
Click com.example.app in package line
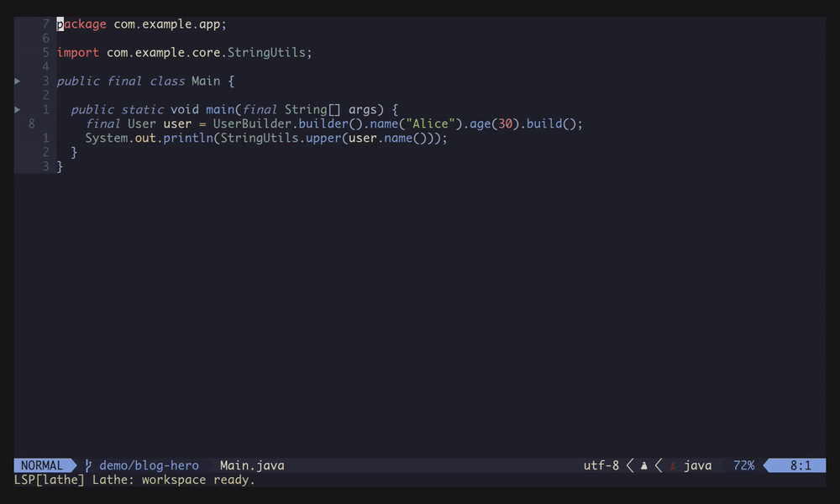pos(166,24)
